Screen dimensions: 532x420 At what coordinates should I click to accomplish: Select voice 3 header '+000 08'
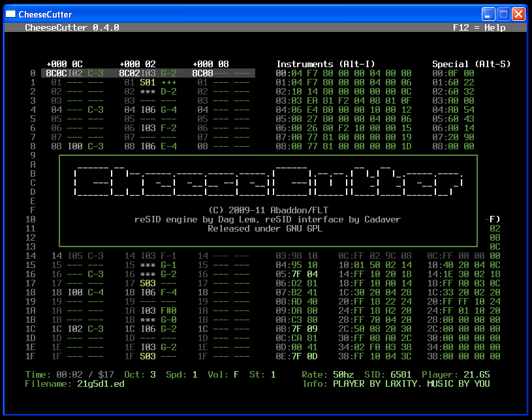(211, 64)
